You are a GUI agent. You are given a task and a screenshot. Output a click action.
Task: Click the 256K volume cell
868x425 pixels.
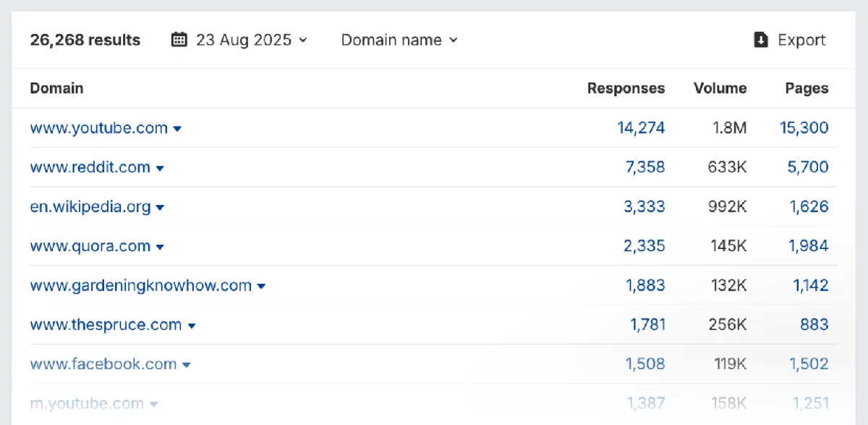tap(728, 324)
